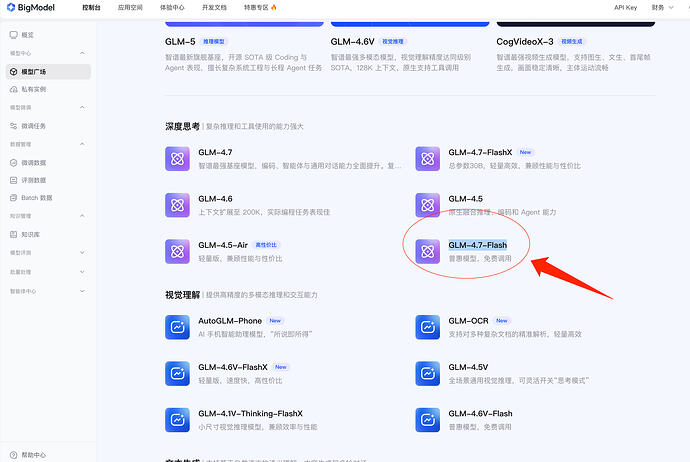Click the Batch 数据 sidebar icon
Viewport: 690px width, 462px height.
point(14,198)
